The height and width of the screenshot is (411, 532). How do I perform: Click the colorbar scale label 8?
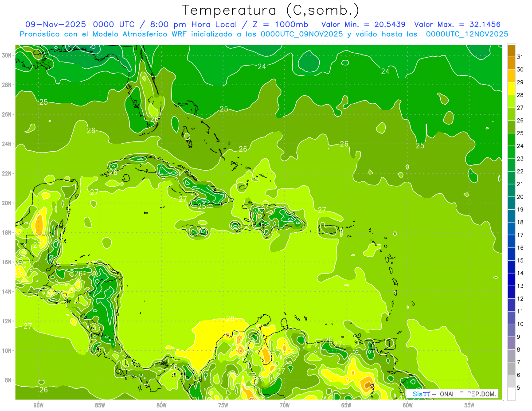click(x=519, y=349)
